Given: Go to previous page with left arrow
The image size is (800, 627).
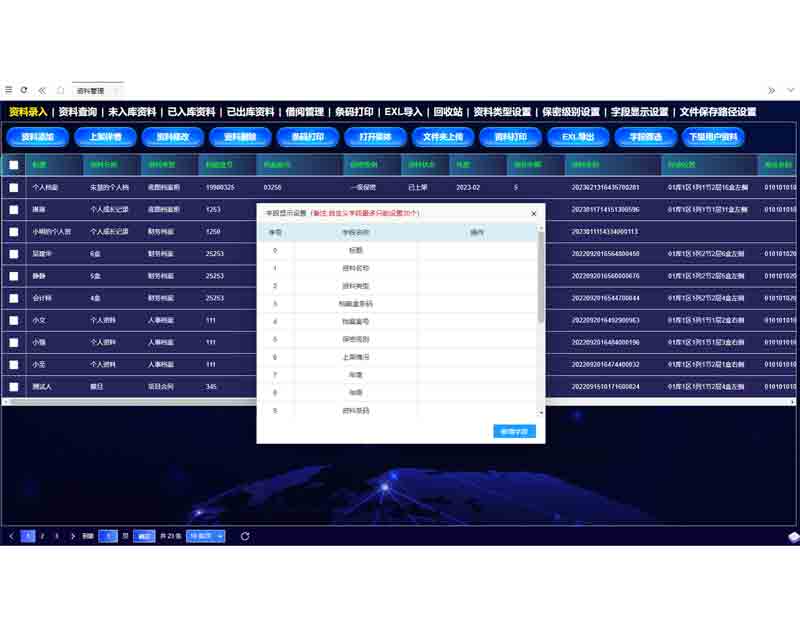Looking at the screenshot, I should (x=11, y=536).
